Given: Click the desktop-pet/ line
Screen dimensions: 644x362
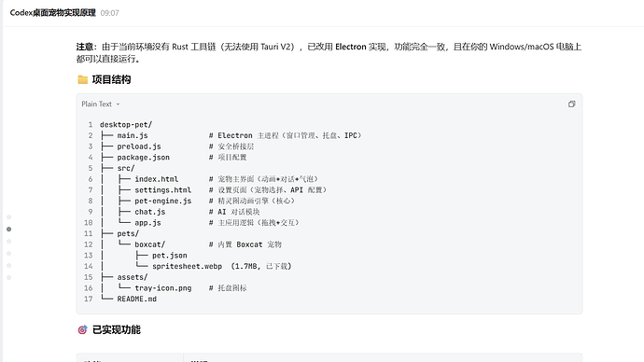Looking at the screenshot, I should [x=126, y=124].
